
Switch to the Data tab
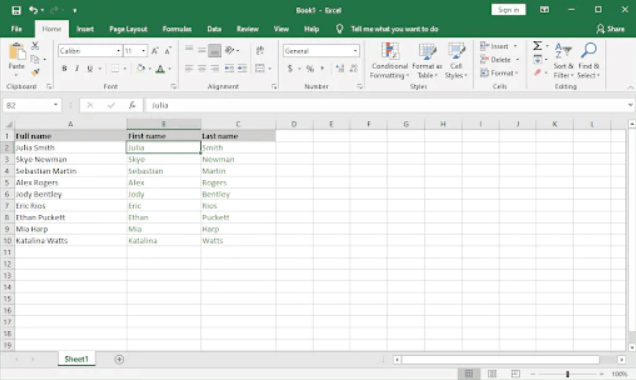(x=214, y=29)
